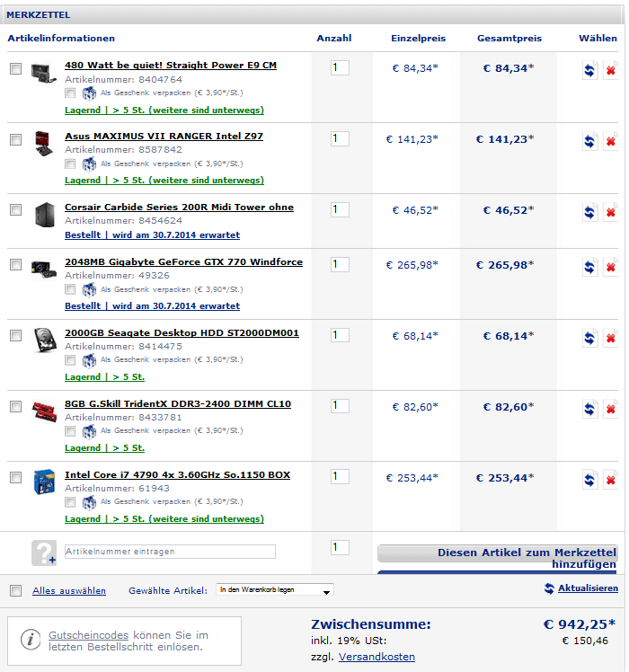
Task: Click Einzelpreis € 46,52 value
Action: click(415, 210)
